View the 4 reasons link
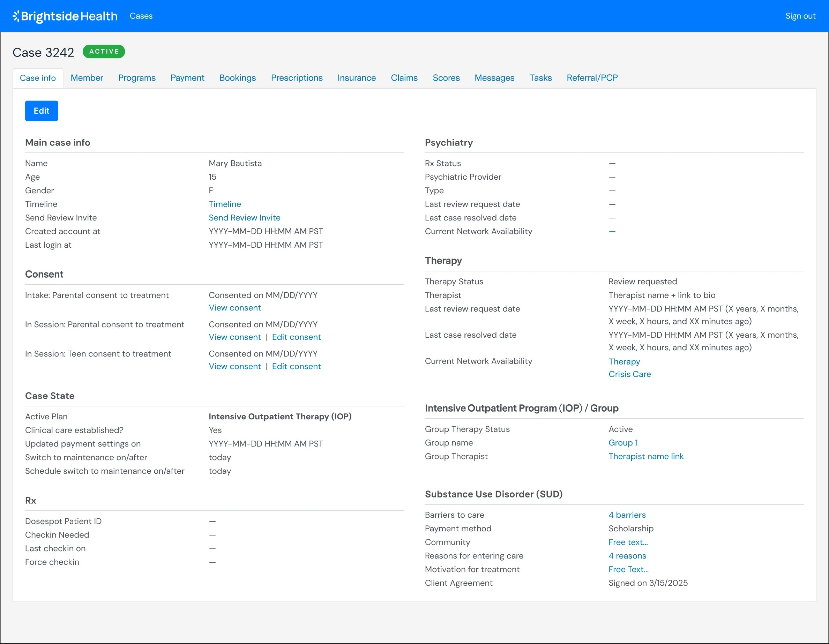The image size is (829, 644). tap(627, 556)
